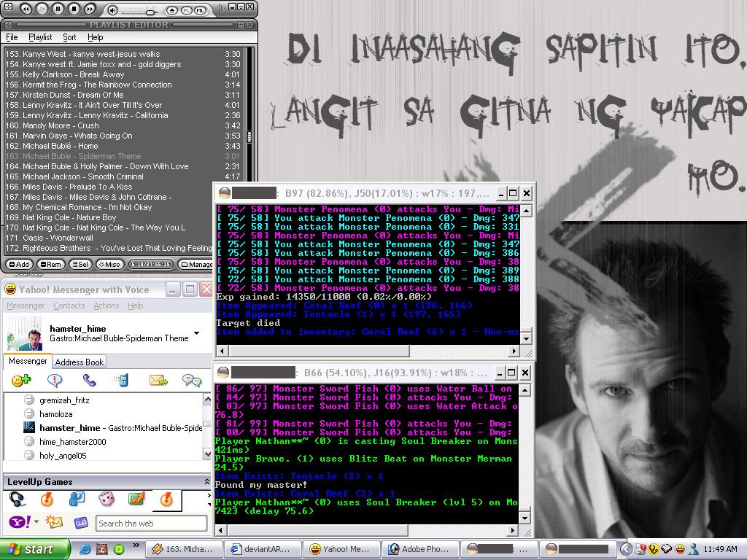Click the Send Instant Message bubble icon
This screenshot has width=747, height=560.
54,380
